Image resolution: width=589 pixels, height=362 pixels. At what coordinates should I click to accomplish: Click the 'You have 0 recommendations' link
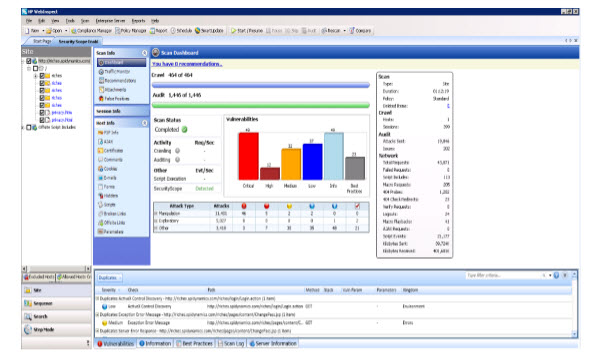pyautogui.click(x=187, y=64)
